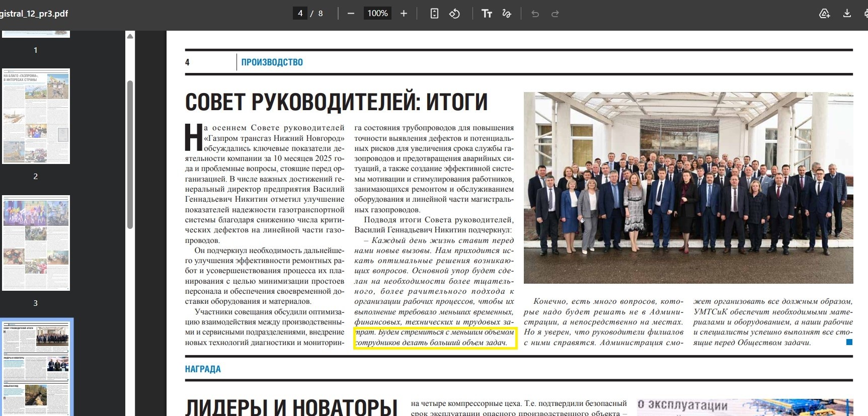The height and width of the screenshot is (416, 868).
Task: Click the 100% zoom level field
Action: coord(377,14)
